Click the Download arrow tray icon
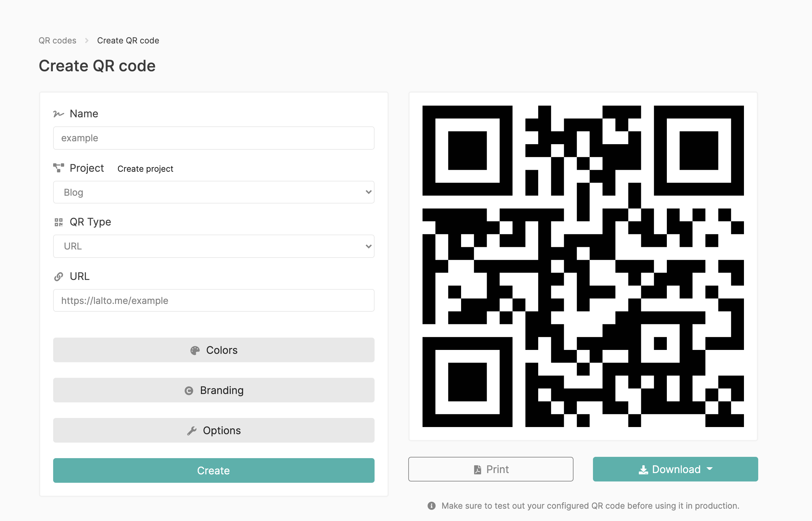The image size is (812, 521). [643, 469]
